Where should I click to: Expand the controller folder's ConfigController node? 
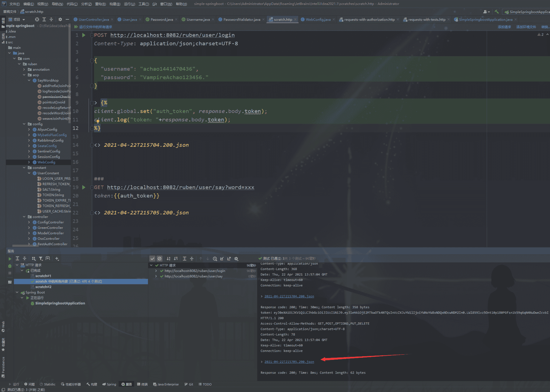coord(29,222)
